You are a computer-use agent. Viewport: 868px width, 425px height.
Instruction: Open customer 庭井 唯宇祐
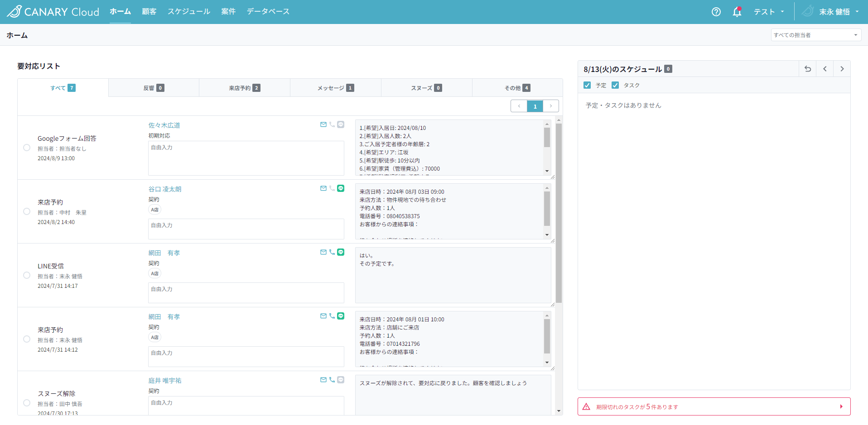165,380
